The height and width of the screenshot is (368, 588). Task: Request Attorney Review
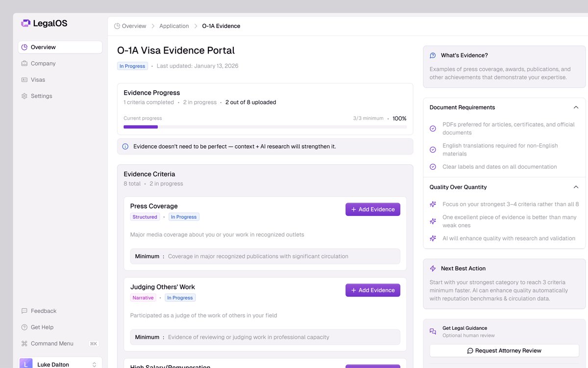pos(504,351)
